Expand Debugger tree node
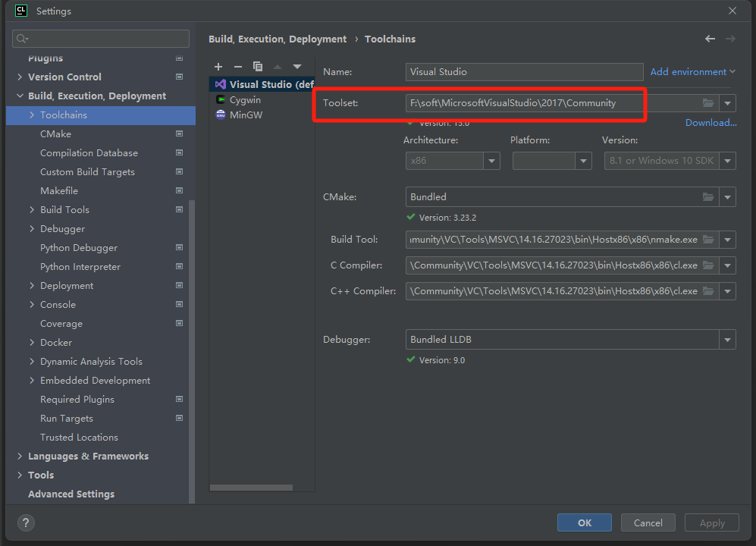 (32, 228)
